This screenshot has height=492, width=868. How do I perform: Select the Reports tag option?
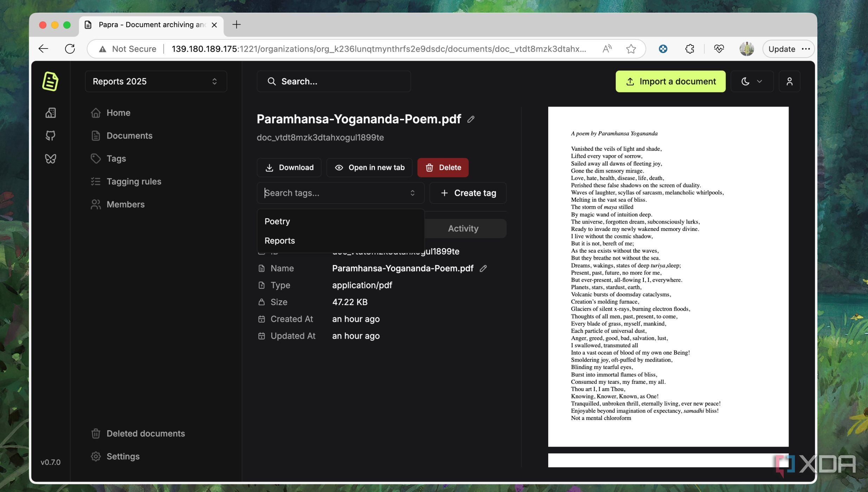(x=340, y=241)
